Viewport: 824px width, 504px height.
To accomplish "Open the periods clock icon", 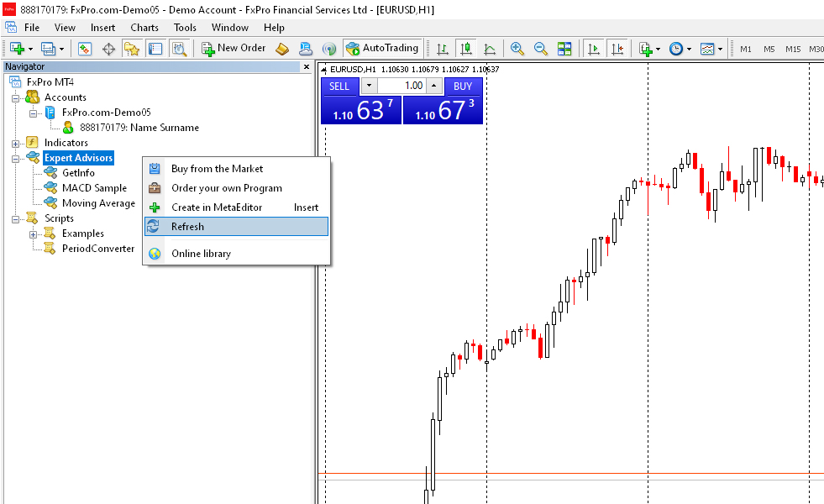I will pyautogui.click(x=676, y=49).
